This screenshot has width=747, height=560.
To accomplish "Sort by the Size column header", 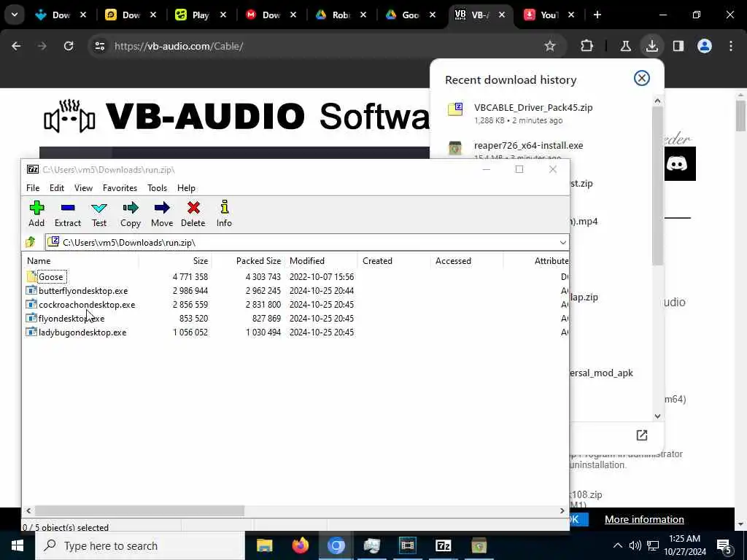I will (x=175, y=261).
